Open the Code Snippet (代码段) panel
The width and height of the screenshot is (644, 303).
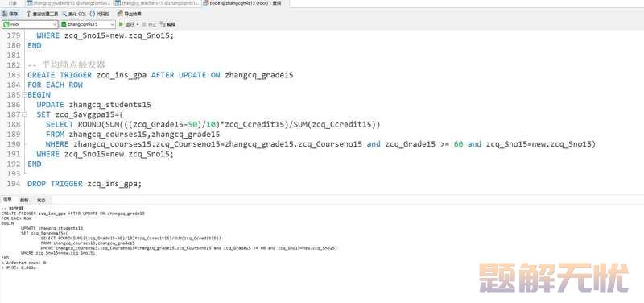100,14
